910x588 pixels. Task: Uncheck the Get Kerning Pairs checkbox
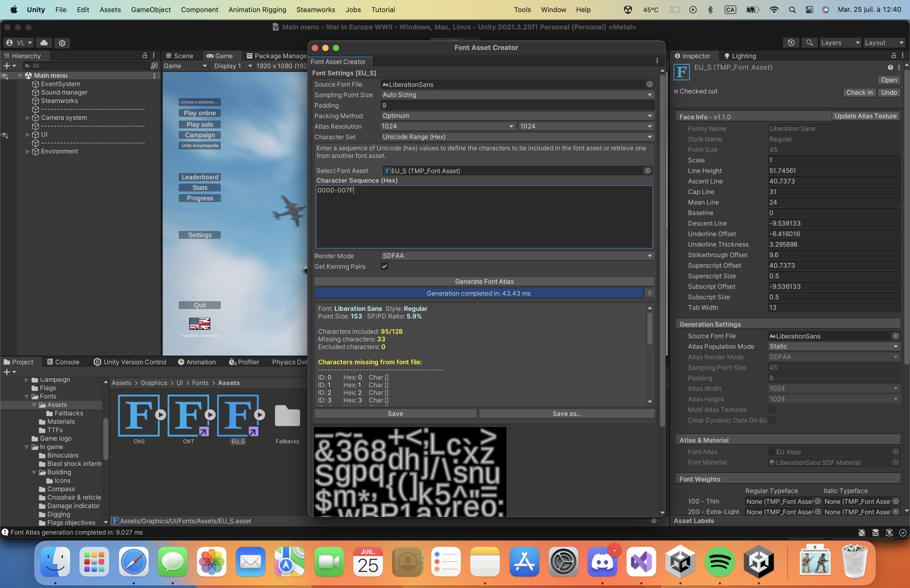point(384,267)
